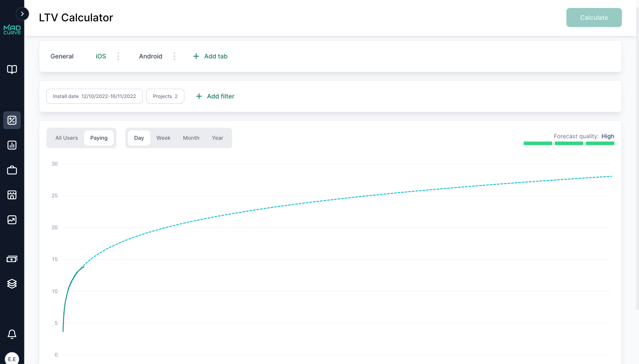Open the Android tab options menu
The height and width of the screenshot is (364, 639).
click(x=174, y=56)
